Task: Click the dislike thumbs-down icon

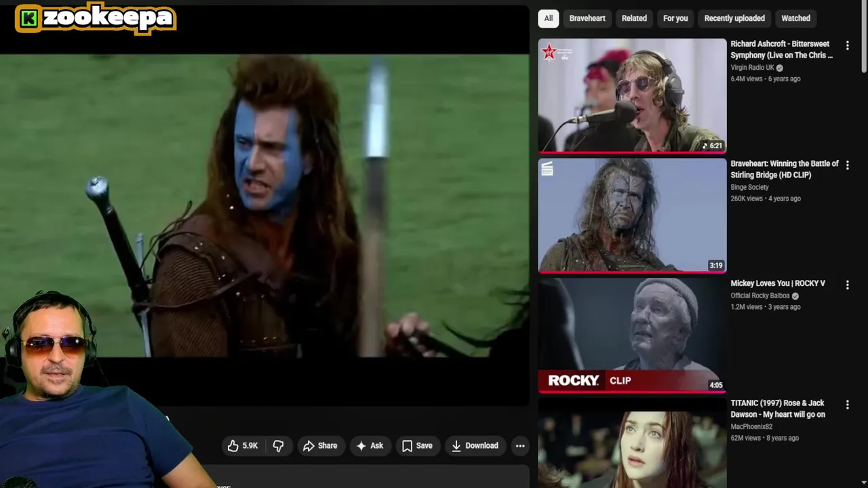Action: tap(278, 445)
